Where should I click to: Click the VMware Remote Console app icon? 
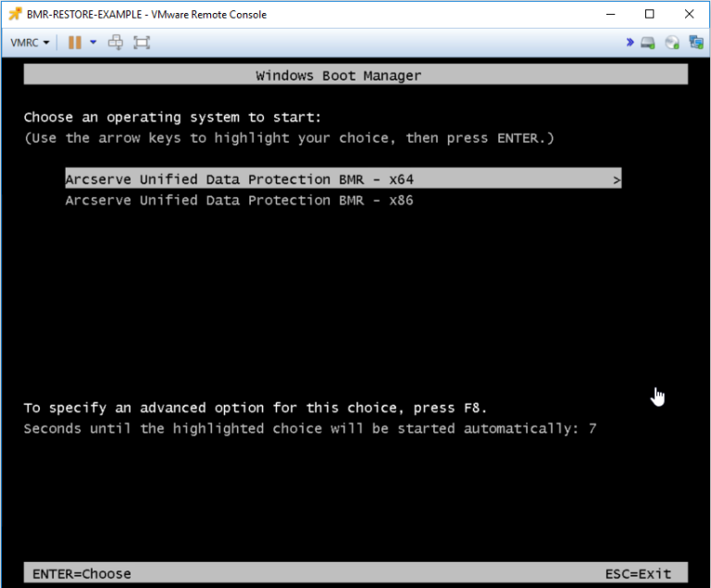(x=16, y=14)
